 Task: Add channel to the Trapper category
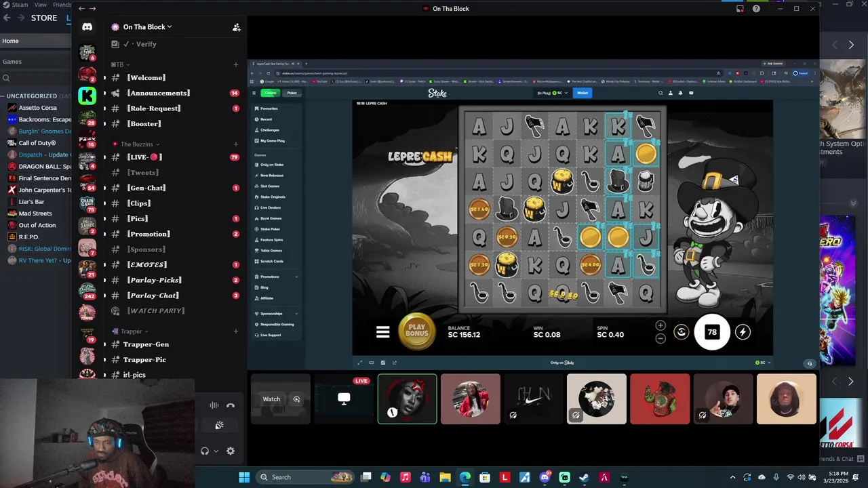[x=236, y=331]
